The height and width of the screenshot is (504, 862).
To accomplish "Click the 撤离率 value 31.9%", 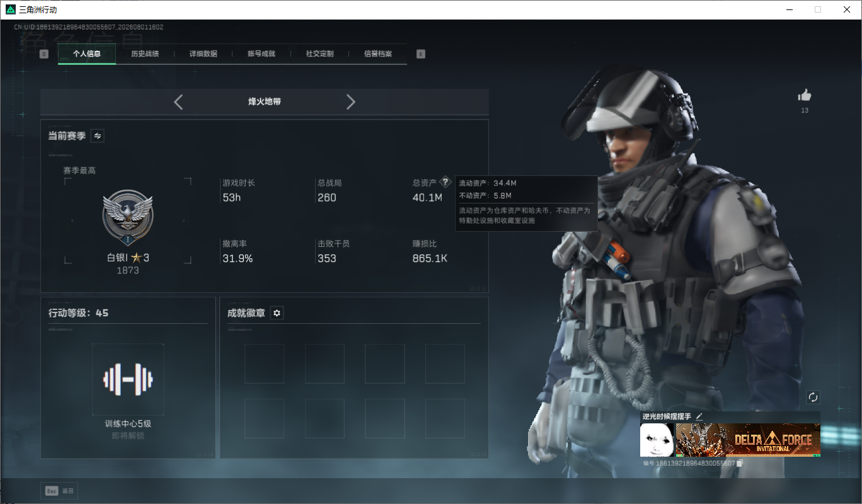I will tap(238, 258).
